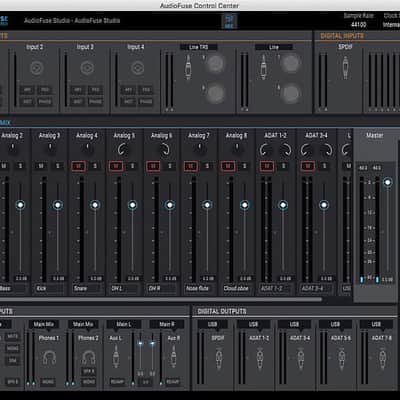Click the Analog 5 pan knob

(124, 150)
